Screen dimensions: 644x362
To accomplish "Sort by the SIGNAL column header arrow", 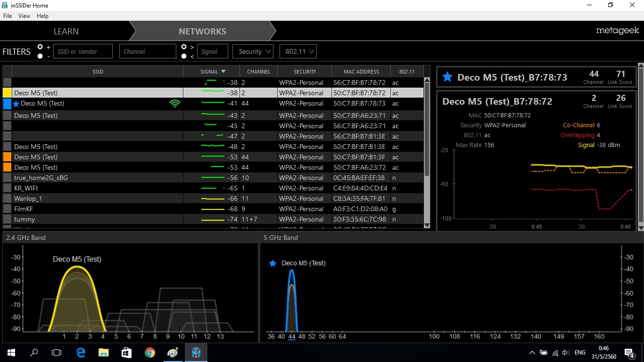I will (223, 72).
